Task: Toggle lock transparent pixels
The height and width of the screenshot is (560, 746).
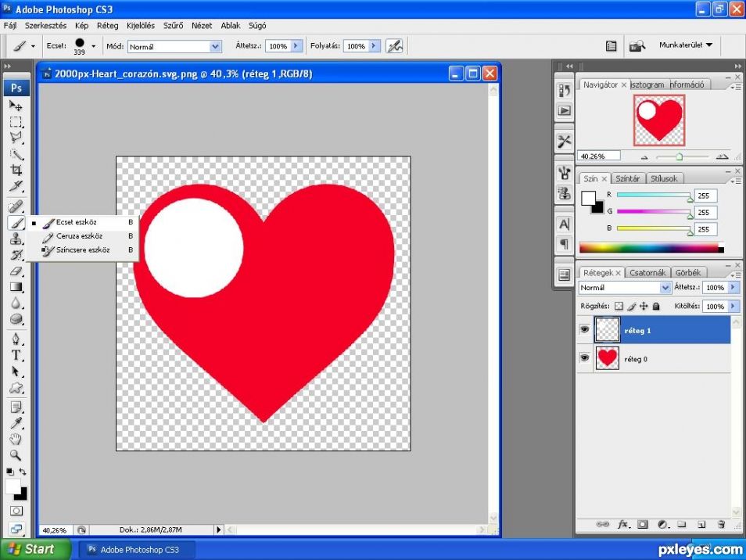Action: (x=619, y=306)
